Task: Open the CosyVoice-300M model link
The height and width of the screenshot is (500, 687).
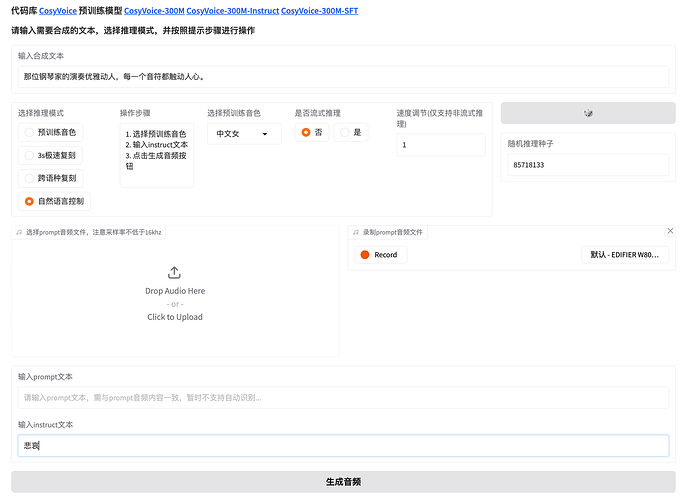Action: coord(153,10)
